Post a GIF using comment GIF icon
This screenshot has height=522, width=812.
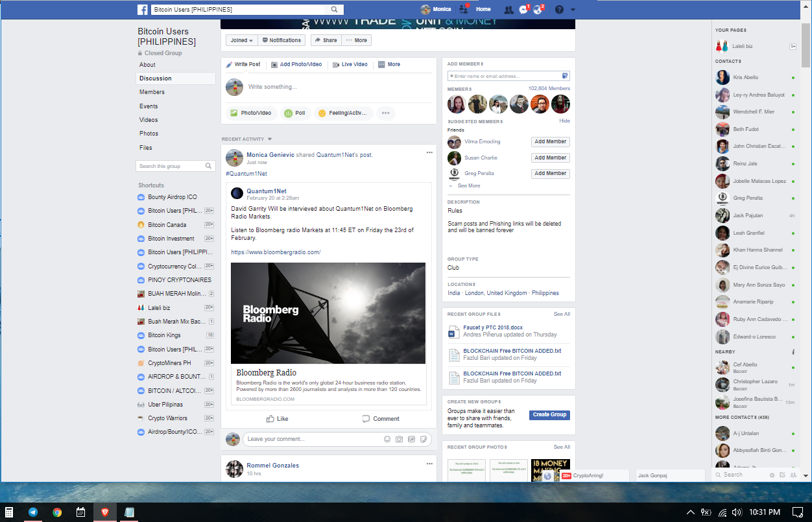point(411,439)
